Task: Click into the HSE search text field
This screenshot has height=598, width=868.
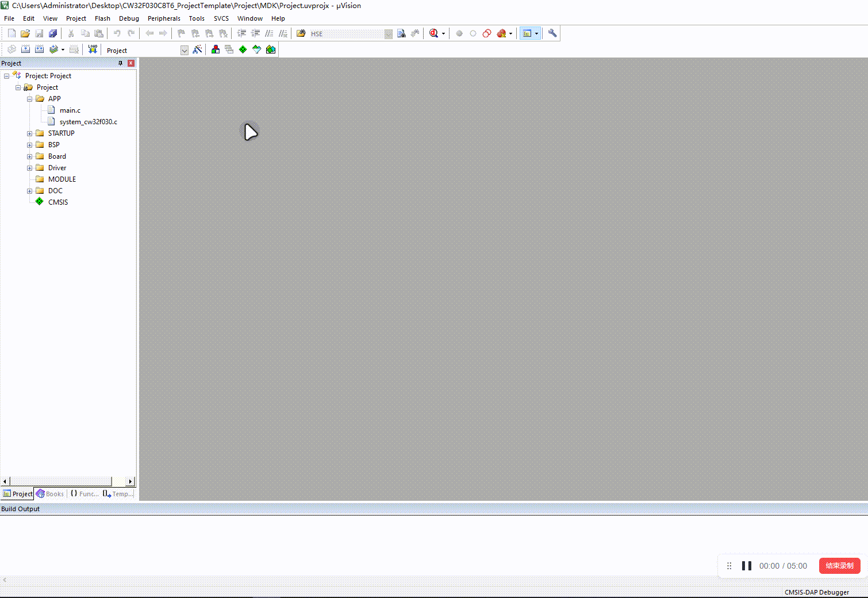Action: click(347, 34)
